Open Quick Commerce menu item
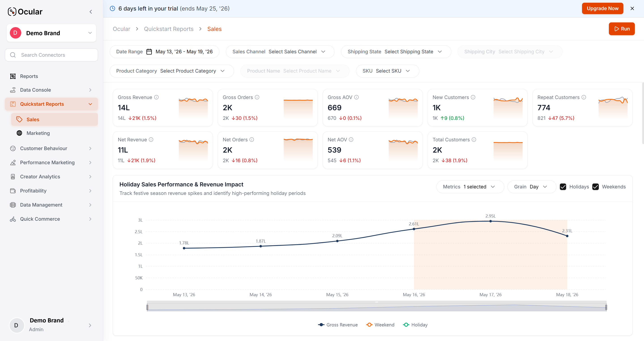This screenshot has height=341, width=644. 51,219
